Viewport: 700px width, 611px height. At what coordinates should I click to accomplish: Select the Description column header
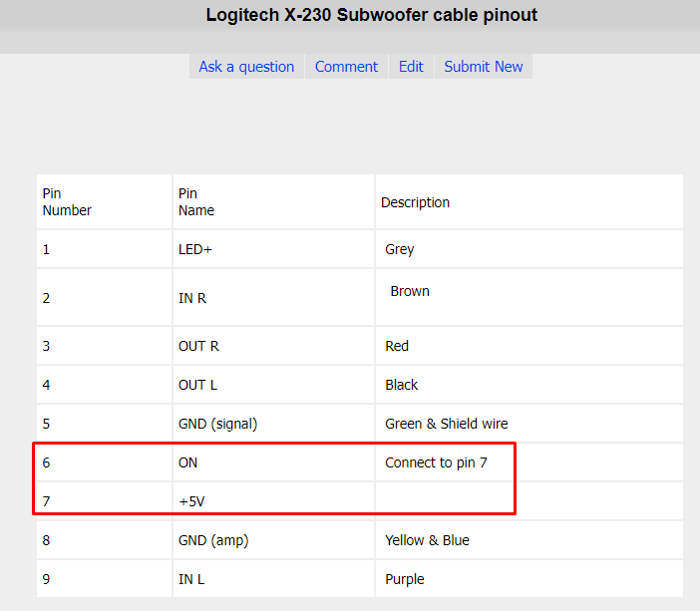[529, 201]
